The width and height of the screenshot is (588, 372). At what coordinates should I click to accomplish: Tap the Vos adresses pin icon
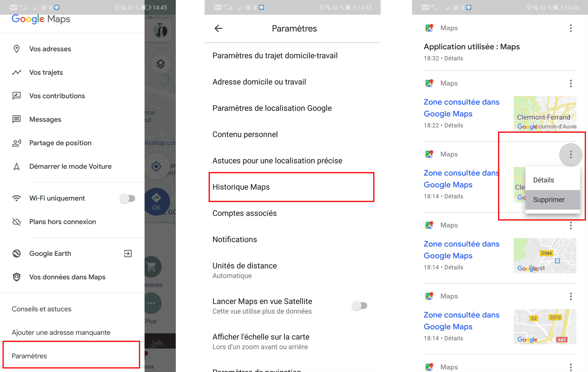pyautogui.click(x=16, y=49)
